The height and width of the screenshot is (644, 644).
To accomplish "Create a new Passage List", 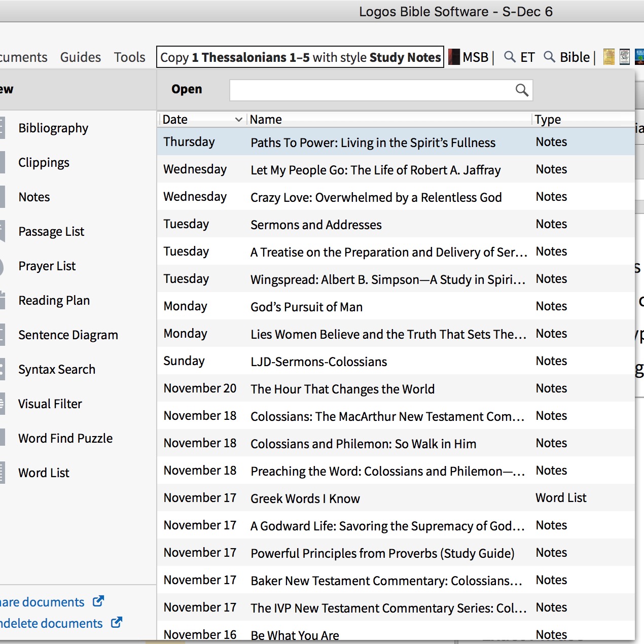I will pyautogui.click(x=51, y=232).
